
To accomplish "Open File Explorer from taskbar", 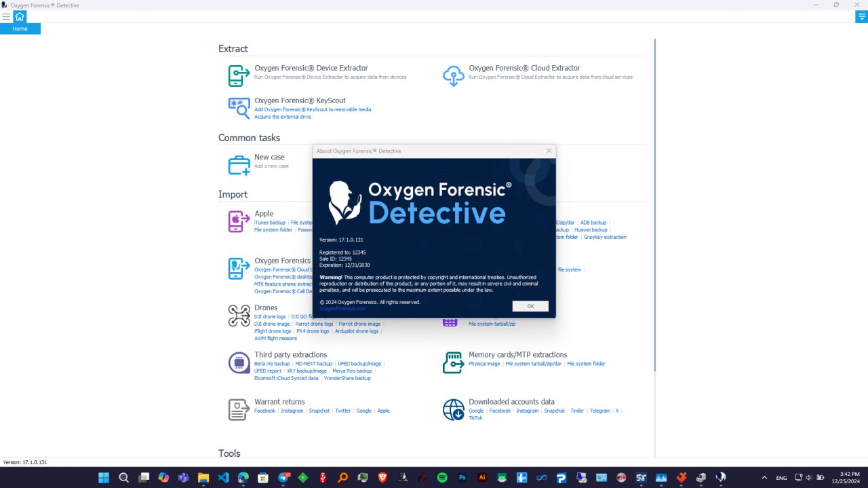I will [x=203, y=477].
